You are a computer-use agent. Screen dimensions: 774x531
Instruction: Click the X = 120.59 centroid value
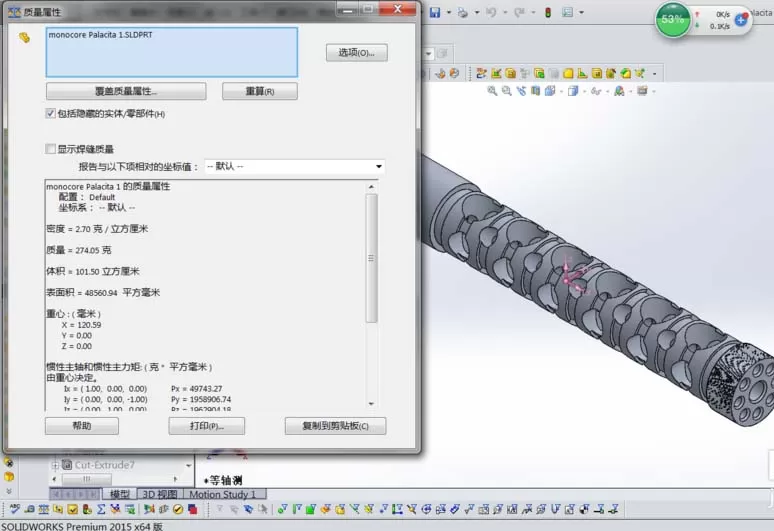[81, 325]
